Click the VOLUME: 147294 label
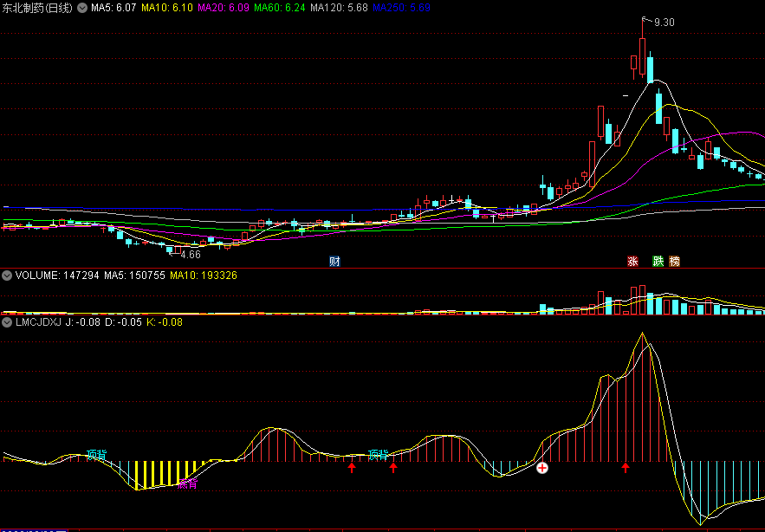 pyautogui.click(x=57, y=276)
